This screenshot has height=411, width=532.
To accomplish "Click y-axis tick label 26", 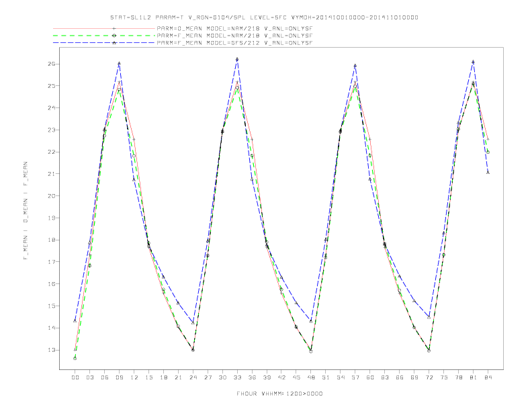I will 52,64.
